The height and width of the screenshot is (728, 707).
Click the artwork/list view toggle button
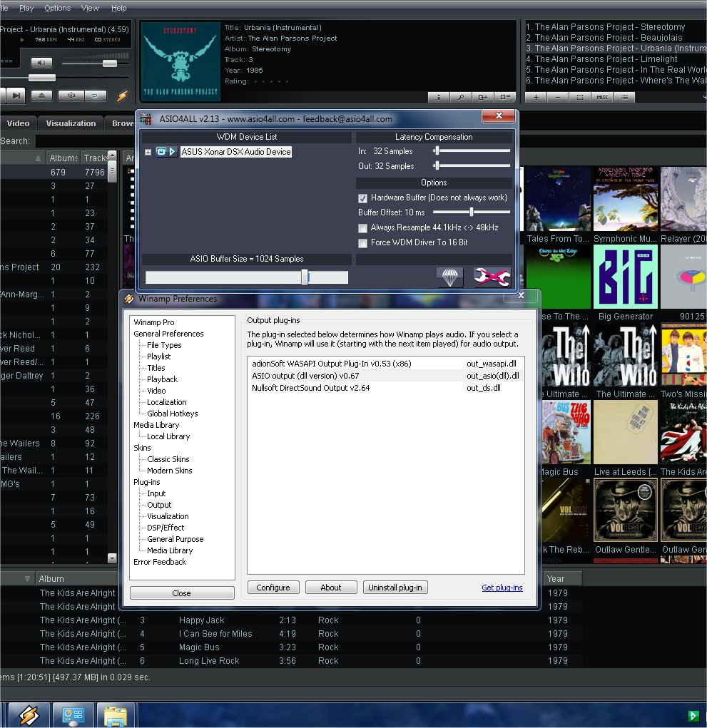[505, 97]
